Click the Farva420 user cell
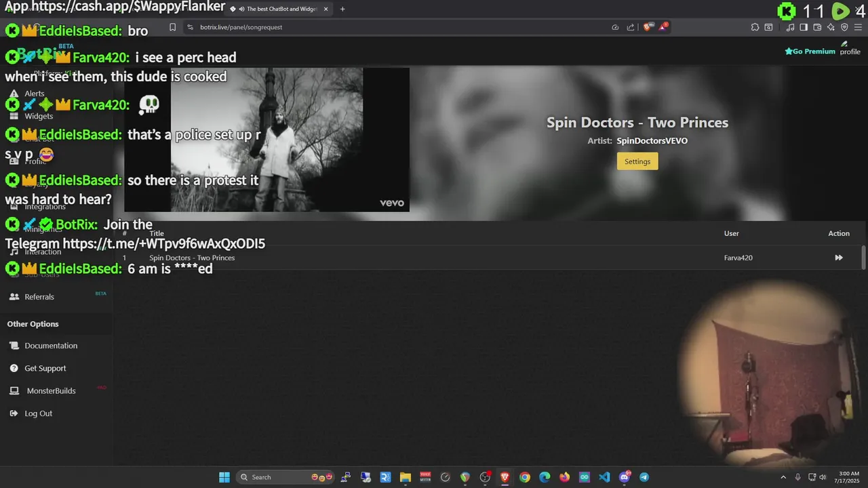The height and width of the screenshot is (488, 868). [738, 258]
